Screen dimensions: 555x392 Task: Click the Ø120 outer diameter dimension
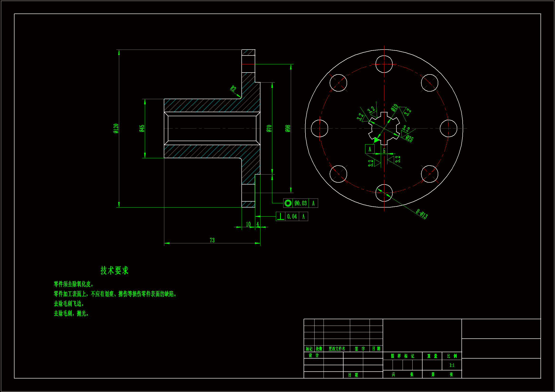pyautogui.click(x=116, y=129)
